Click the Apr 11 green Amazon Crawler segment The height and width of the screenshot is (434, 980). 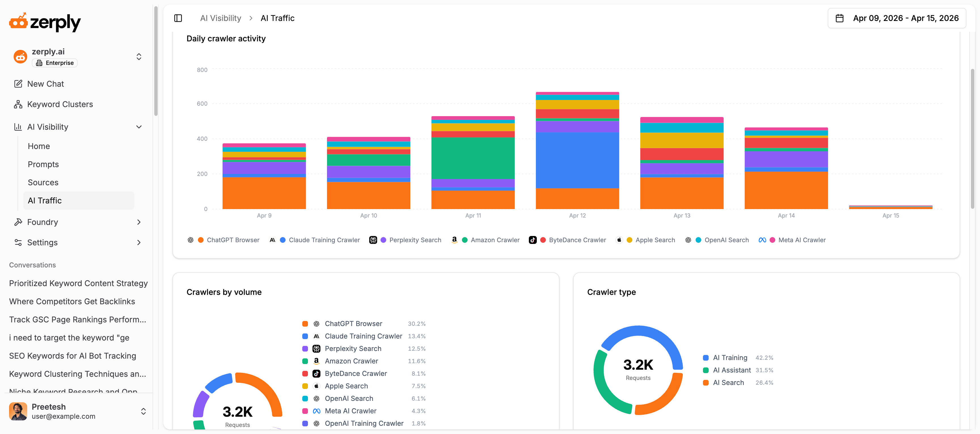[x=473, y=158]
